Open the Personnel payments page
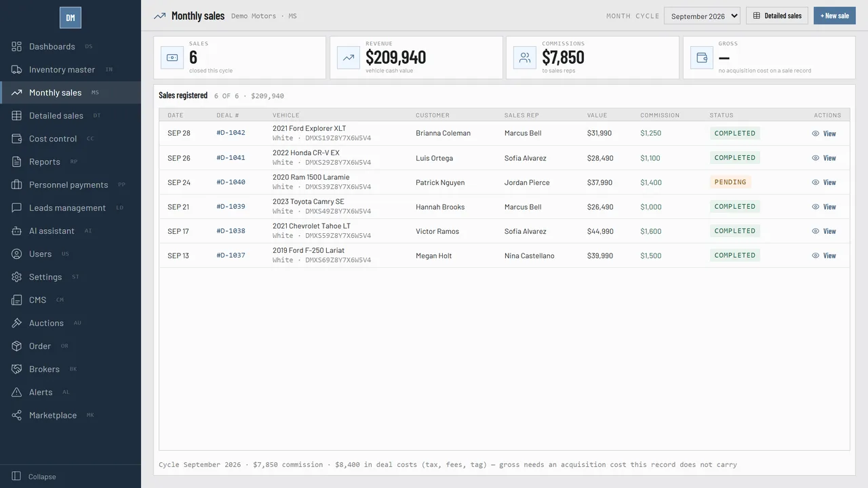Viewport: 868px width, 488px height. [x=71, y=184]
